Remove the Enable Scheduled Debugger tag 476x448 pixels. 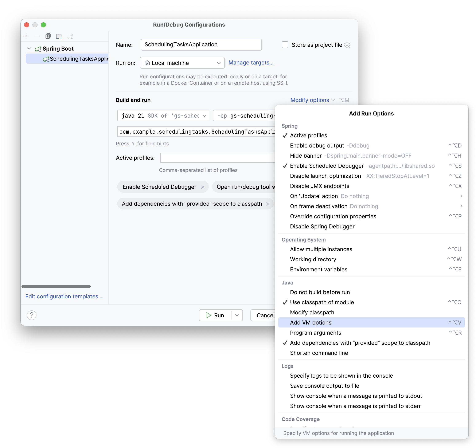pos(203,187)
